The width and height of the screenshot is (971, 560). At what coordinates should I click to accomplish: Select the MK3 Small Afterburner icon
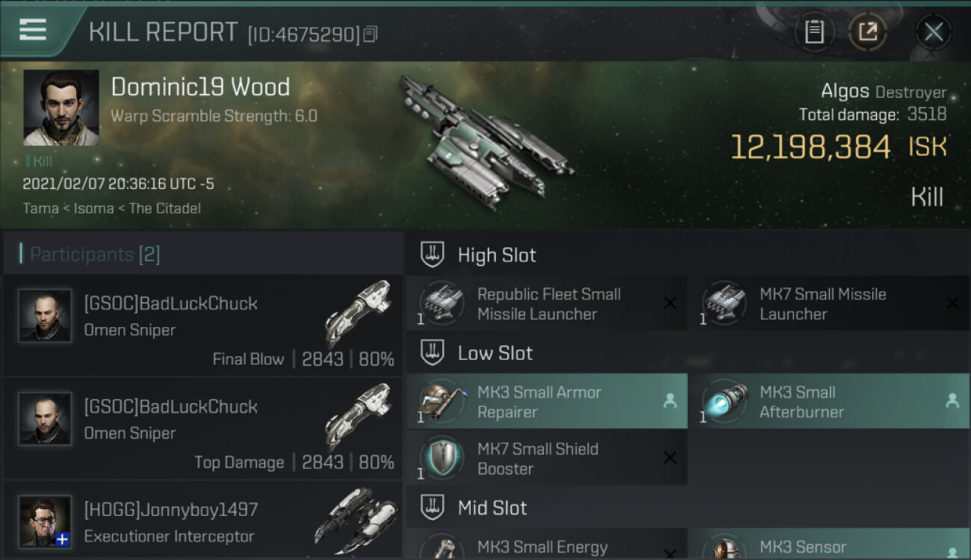coord(725,401)
